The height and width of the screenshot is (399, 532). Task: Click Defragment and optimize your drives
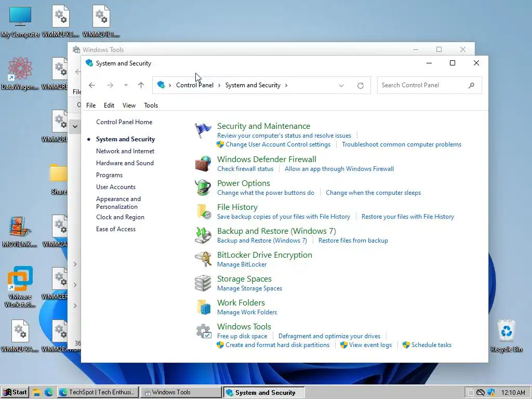[329, 336]
